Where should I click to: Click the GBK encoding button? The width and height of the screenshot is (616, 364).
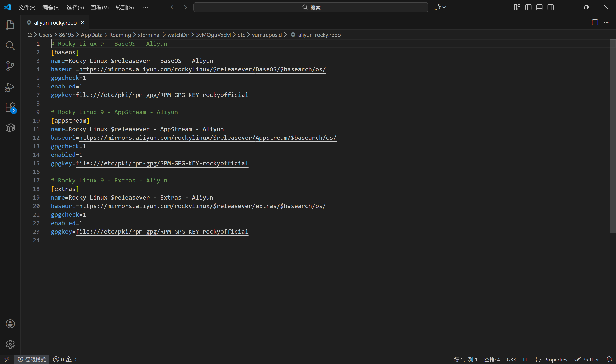coord(511,359)
